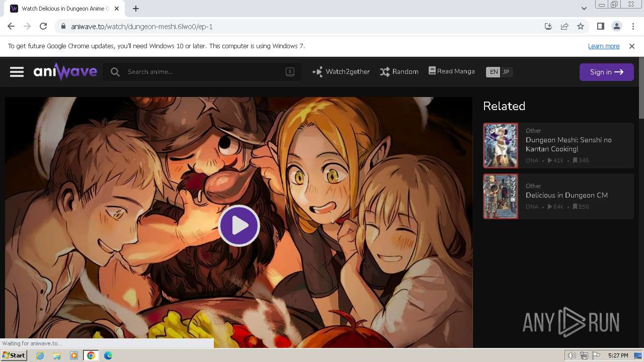644x362 pixels.
Task: Click the network tray icon
Action: click(584, 355)
